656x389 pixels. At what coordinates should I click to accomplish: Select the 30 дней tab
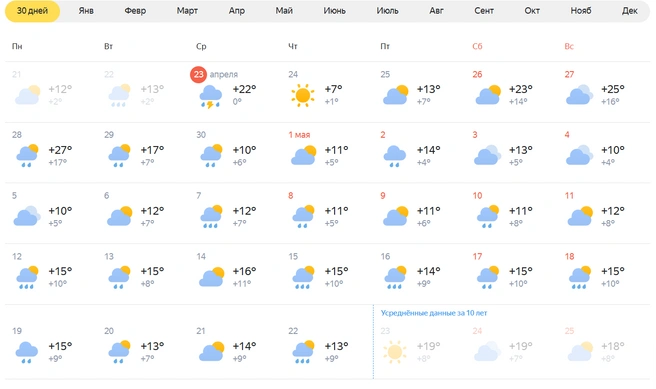32,11
